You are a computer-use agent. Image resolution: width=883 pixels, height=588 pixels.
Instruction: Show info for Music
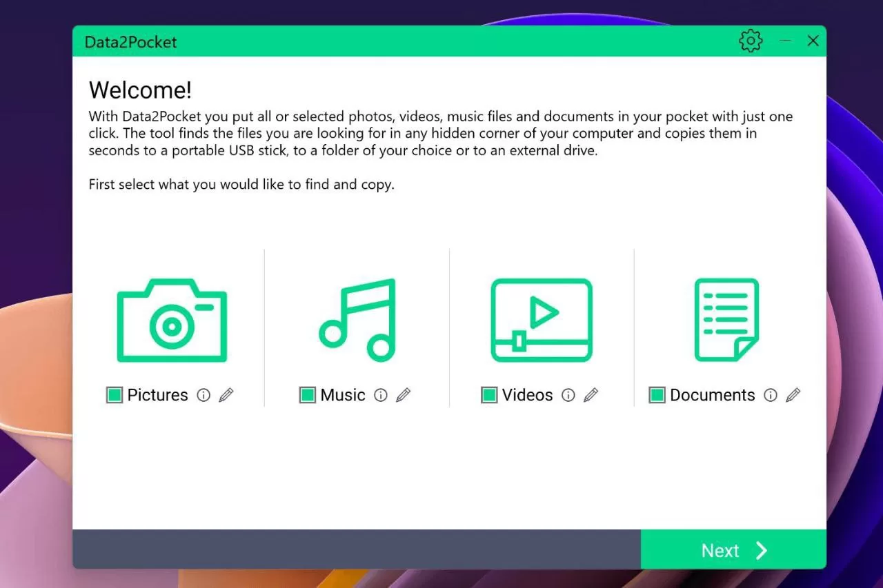[x=380, y=395]
